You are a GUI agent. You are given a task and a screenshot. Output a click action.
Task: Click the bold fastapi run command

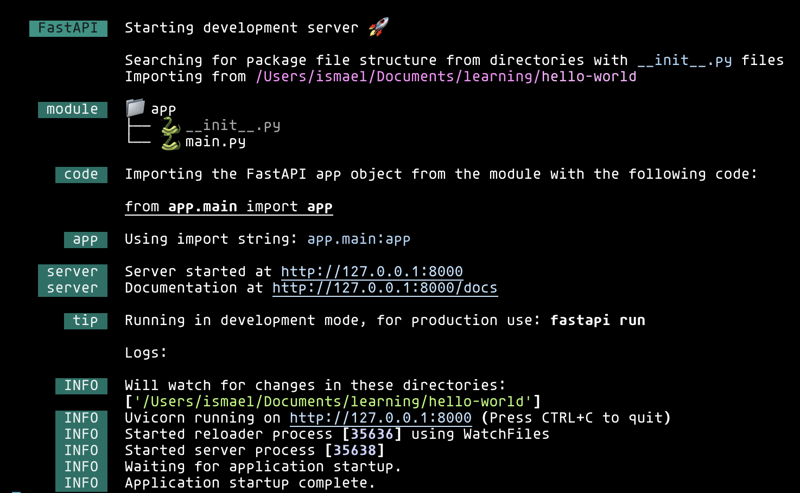[x=597, y=321]
